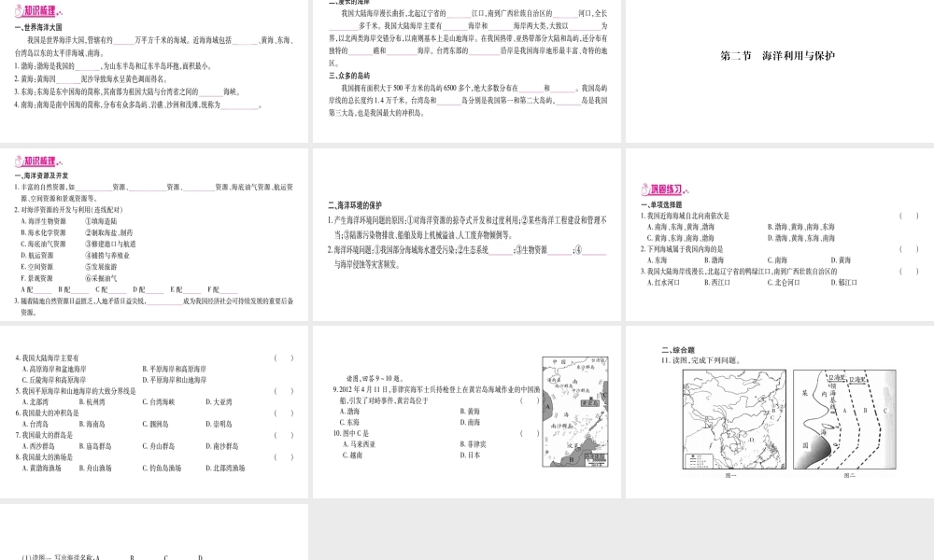
Task: Choose answer C. 台湾海峡 in question 5
Action: (159, 402)
